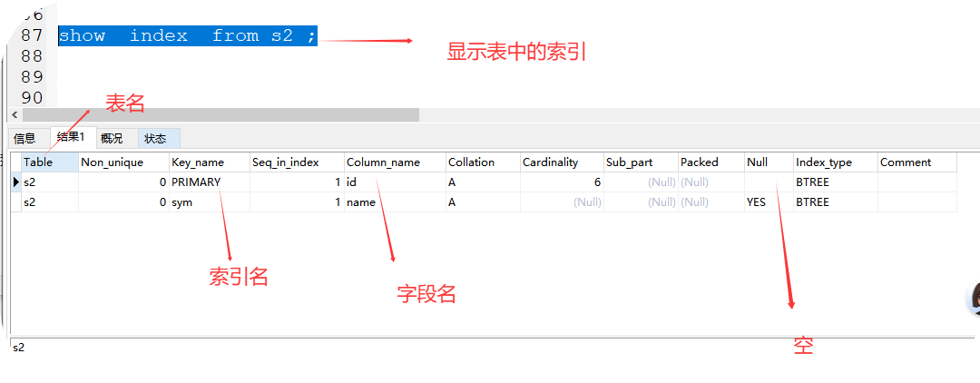The width and height of the screenshot is (980, 383).
Task: Click line number 88 in the editor
Action: [31, 56]
